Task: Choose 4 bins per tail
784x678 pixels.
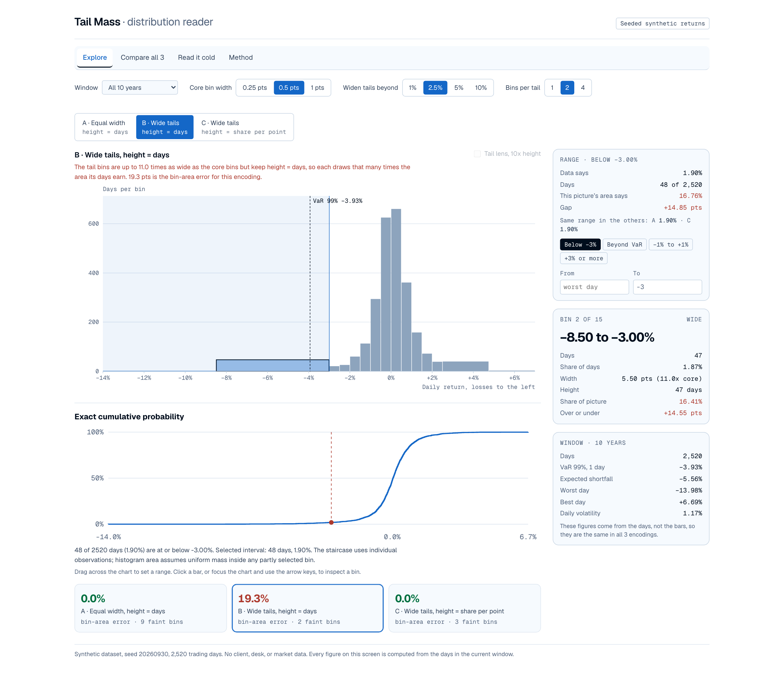Action: [583, 88]
